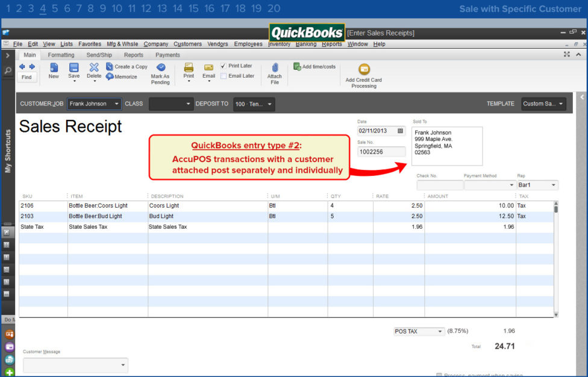Collapse the ribbon with the caret
This screenshot has height=377, width=588.
[578, 55]
